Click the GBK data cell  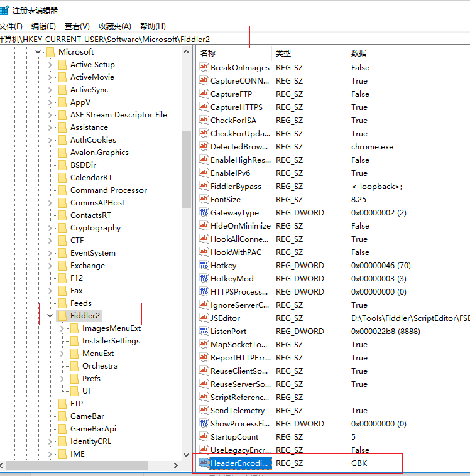pos(359,463)
